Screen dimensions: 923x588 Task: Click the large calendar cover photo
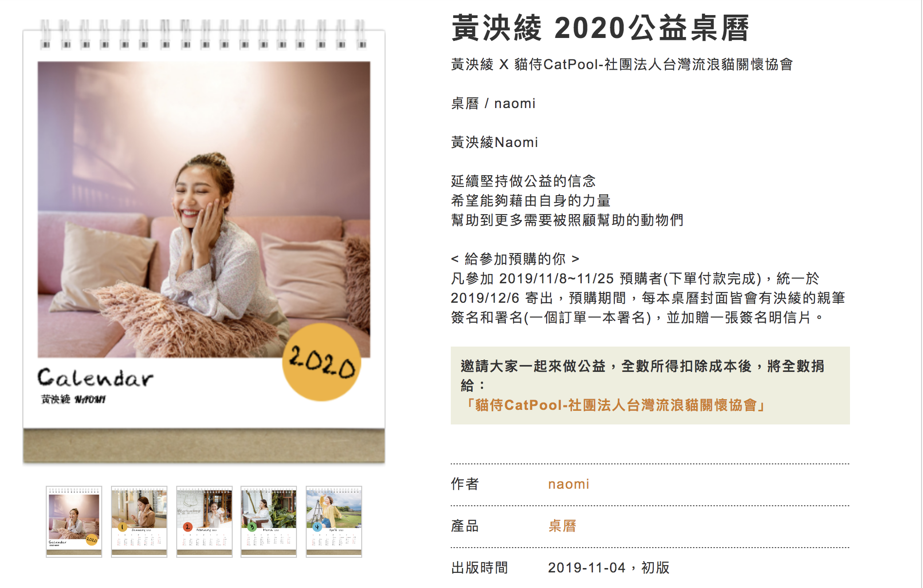click(x=204, y=209)
